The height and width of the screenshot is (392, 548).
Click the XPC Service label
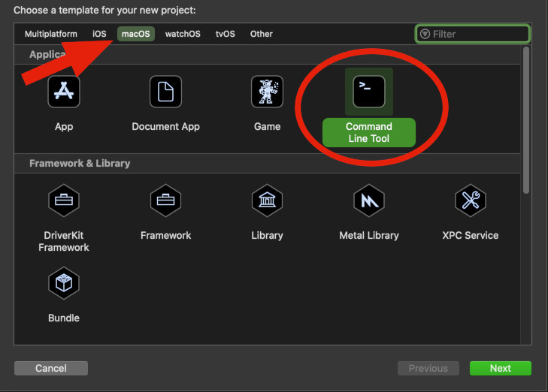(x=471, y=235)
